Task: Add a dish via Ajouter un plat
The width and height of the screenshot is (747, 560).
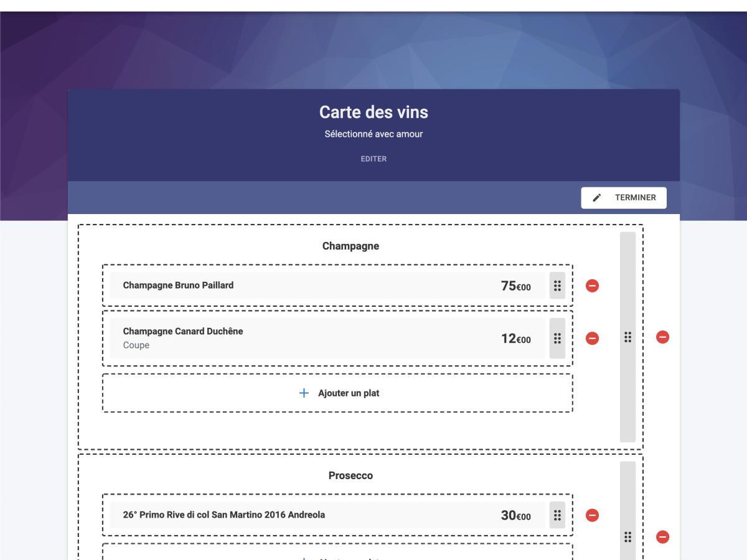Action: pos(337,393)
